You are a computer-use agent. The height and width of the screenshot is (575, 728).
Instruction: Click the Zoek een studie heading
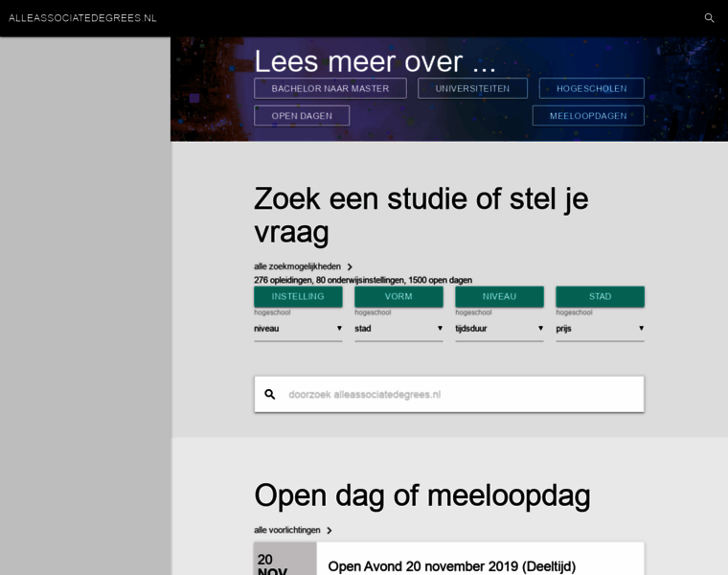click(421, 215)
